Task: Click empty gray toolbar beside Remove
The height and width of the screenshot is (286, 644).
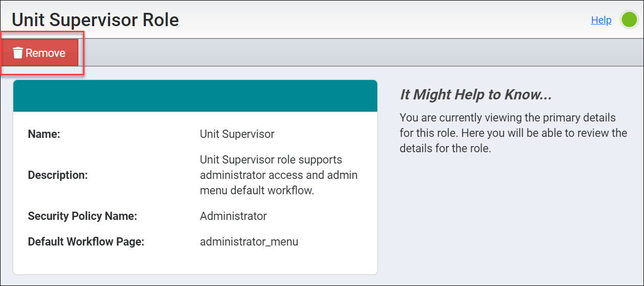Action: point(358,53)
